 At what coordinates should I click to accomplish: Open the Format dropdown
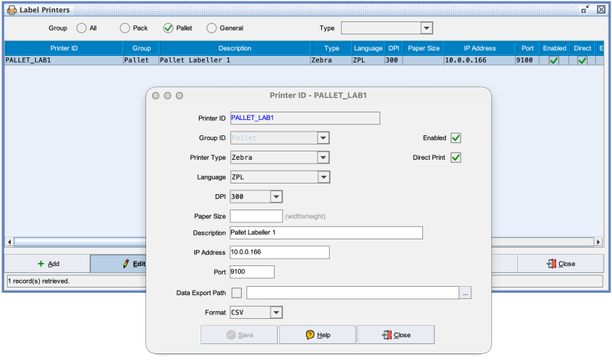pyautogui.click(x=276, y=313)
